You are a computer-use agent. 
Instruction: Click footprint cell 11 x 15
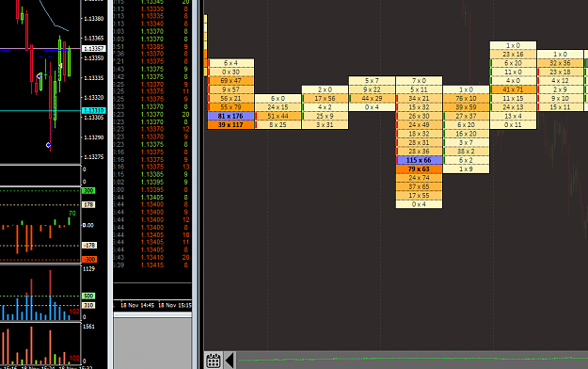point(514,98)
